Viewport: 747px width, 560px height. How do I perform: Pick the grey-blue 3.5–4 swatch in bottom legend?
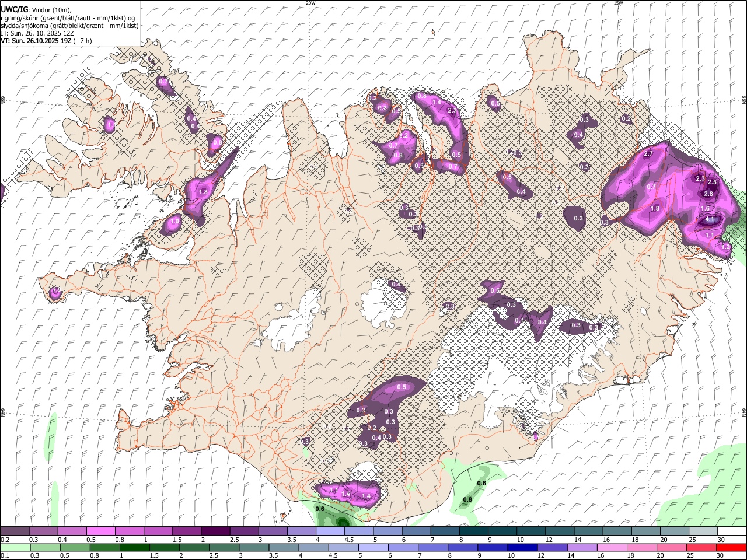[x=284, y=547]
